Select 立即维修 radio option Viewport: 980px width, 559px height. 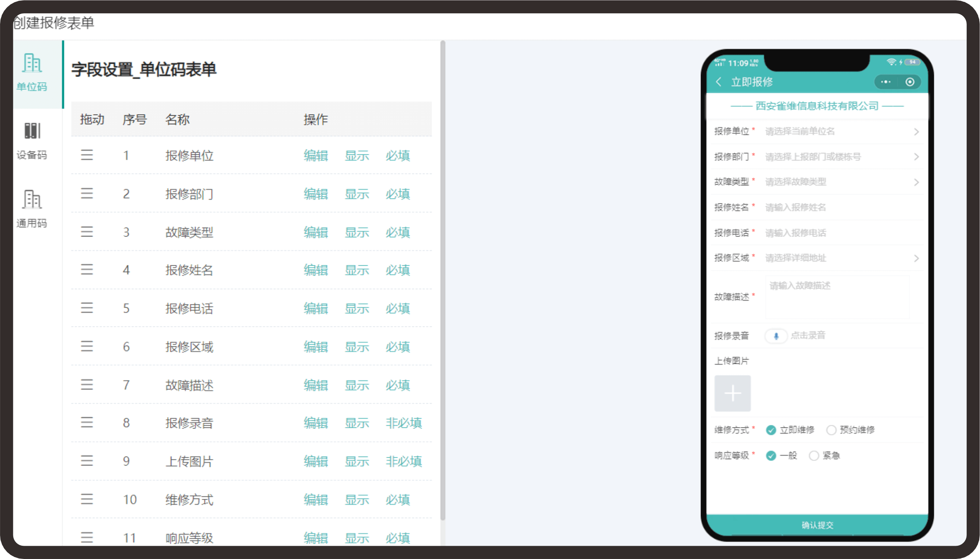[771, 430]
